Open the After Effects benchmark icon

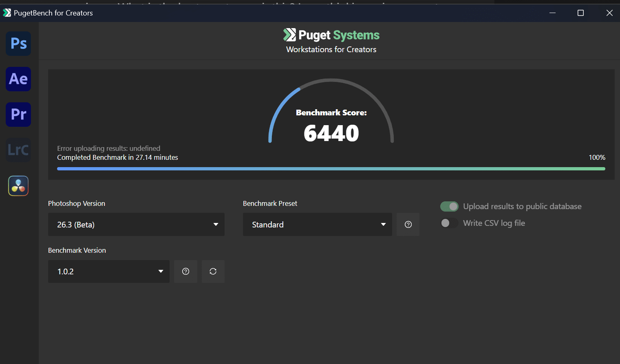coord(18,79)
